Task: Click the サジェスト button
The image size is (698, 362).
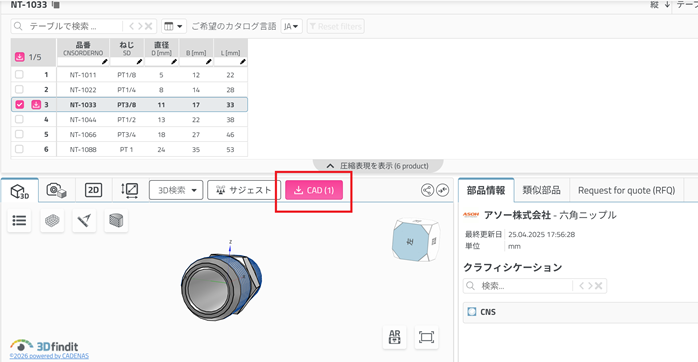Action: [x=244, y=190]
